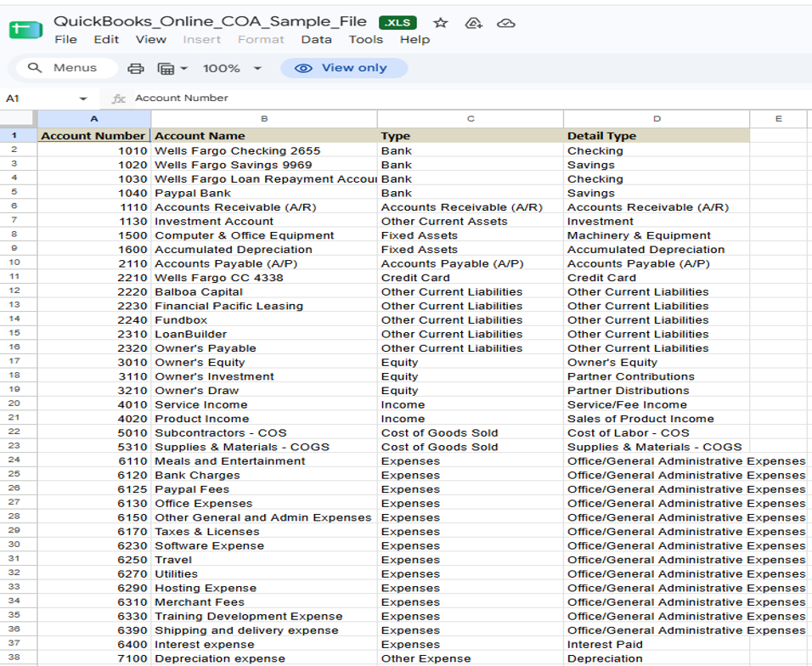The height and width of the screenshot is (666, 812).
Task: Select the Detail Type header cell
Action: click(x=657, y=136)
